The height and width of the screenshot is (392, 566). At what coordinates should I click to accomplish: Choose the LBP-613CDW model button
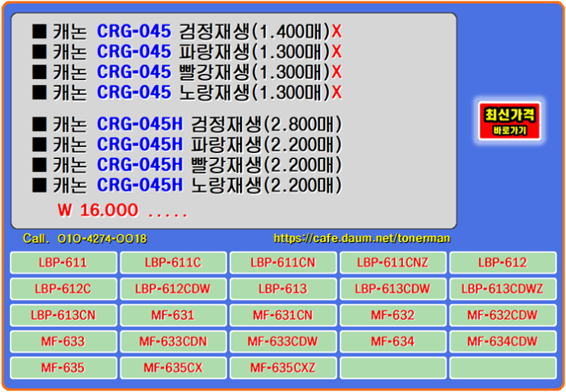tap(393, 288)
